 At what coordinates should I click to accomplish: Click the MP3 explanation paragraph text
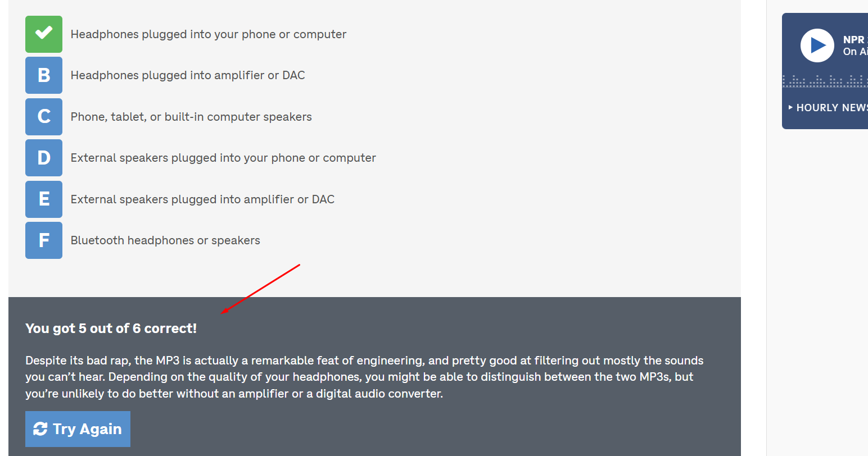click(364, 377)
